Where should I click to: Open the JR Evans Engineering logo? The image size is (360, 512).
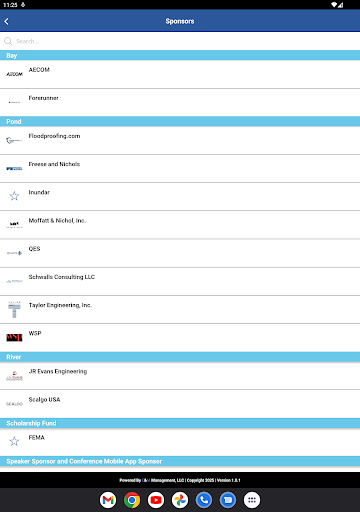click(14, 376)
